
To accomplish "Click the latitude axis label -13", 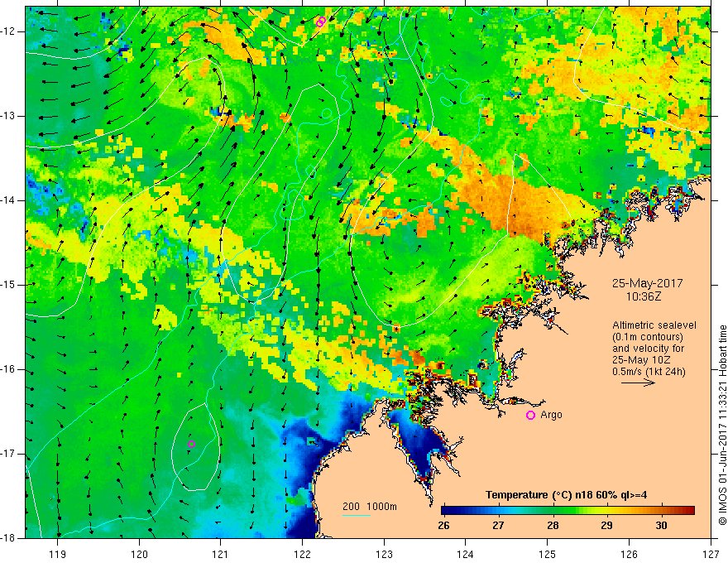I will tap(8, 116).
